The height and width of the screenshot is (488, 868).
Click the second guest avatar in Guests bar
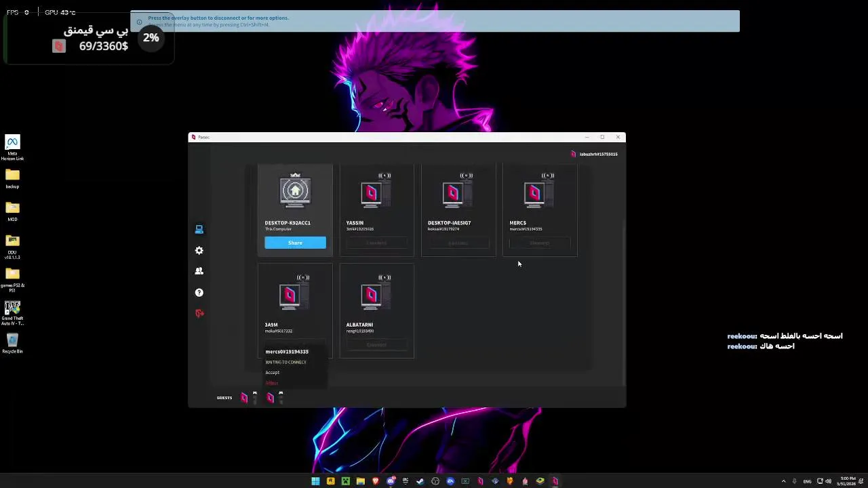point(270,398)
